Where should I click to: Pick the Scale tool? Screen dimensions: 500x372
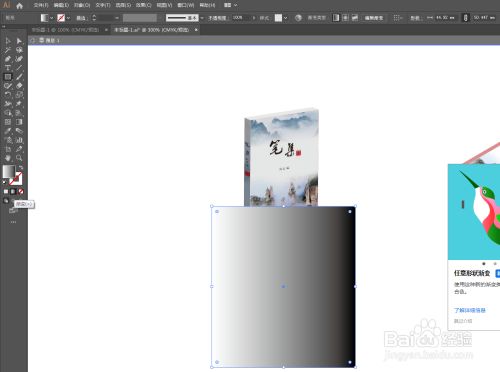click(19, 95)
